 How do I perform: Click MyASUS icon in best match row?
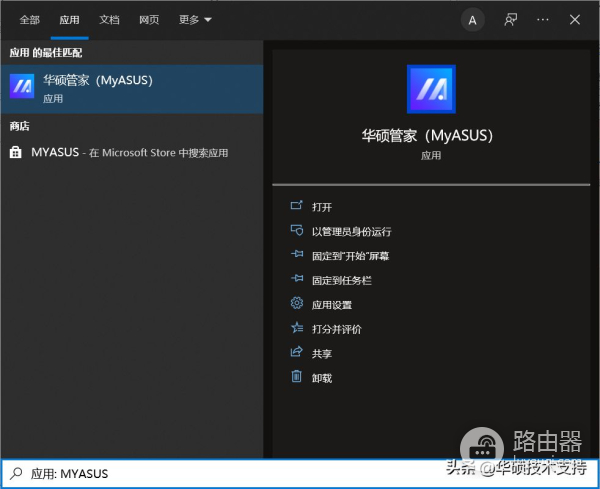tap(22, 86)
